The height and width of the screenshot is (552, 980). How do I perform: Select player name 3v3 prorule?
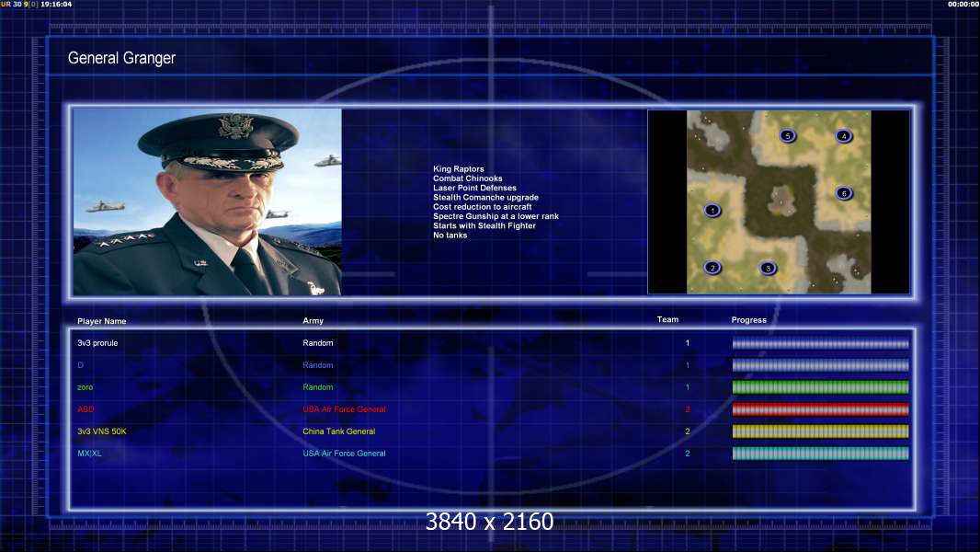click(x=97, y=343)
